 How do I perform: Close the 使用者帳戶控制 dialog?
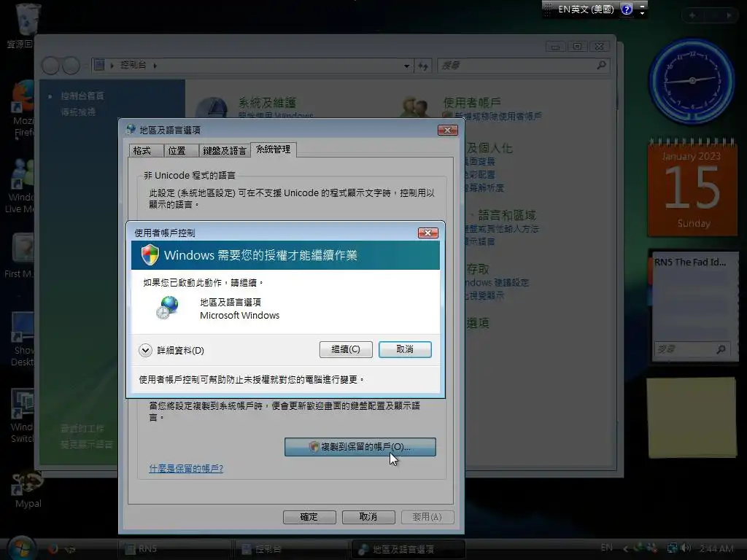(427, 233)
